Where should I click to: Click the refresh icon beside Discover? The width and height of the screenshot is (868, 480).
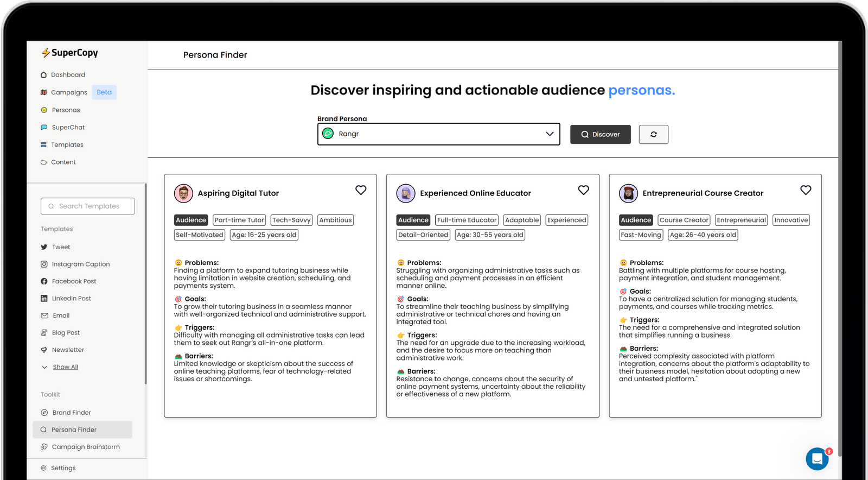[x=653, y=135]
